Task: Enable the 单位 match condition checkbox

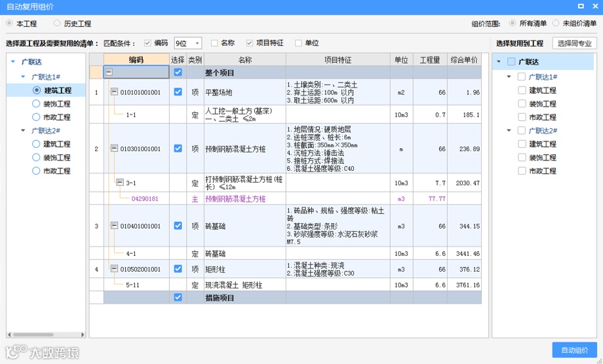Action: (298, 43)
